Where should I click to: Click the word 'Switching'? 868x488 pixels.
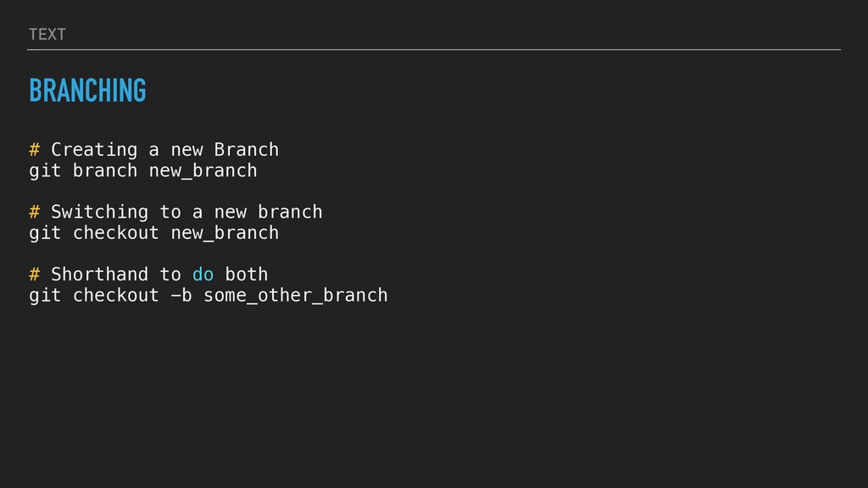pos(99,212)
